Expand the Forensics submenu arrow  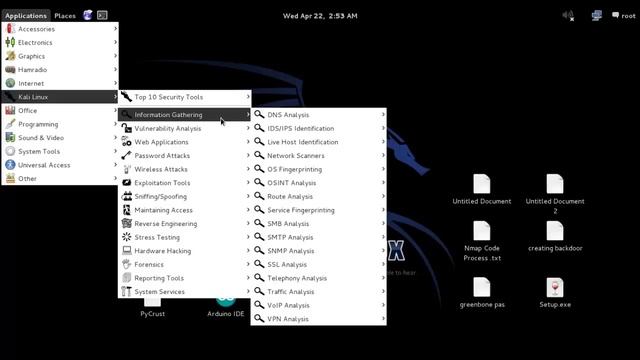point(248,264)
